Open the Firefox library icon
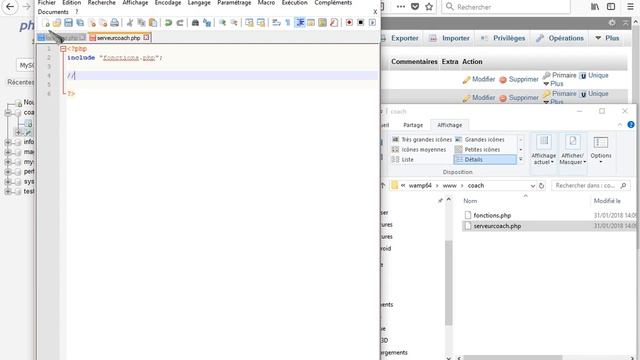640x360 pixels. pos(595,7)
